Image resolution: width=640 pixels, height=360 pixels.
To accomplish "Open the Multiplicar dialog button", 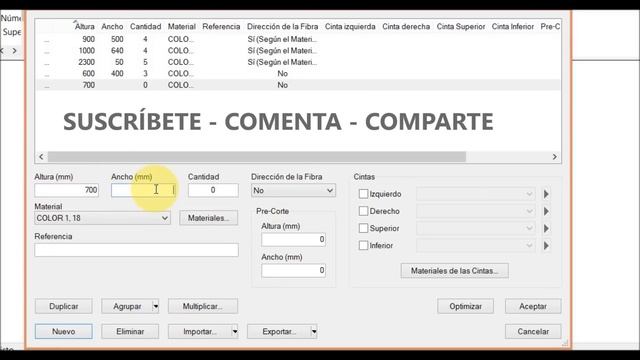I will coord(203,306).
